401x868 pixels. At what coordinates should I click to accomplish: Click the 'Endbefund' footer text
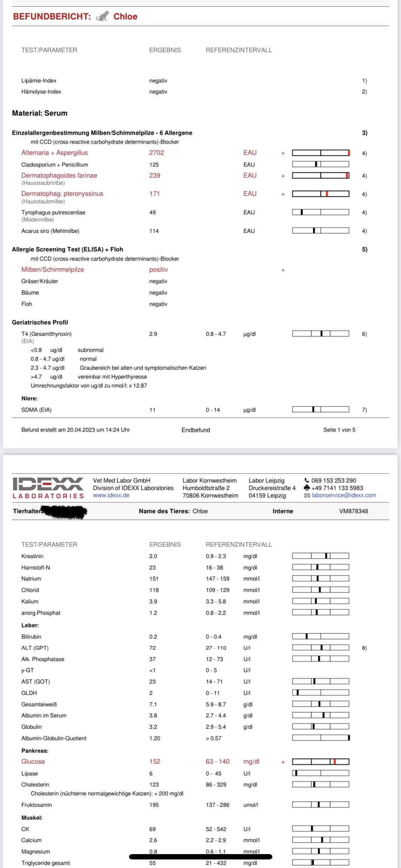196,430
